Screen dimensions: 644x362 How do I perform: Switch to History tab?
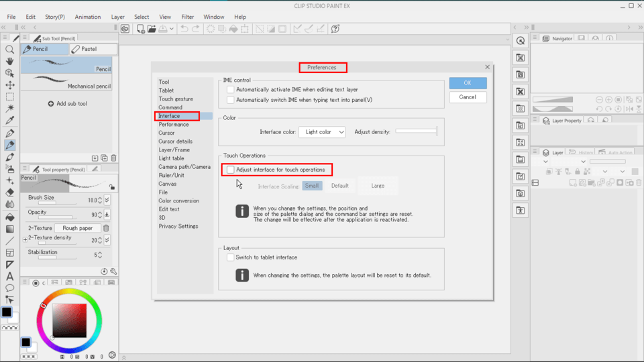click(x=581, y=152)
